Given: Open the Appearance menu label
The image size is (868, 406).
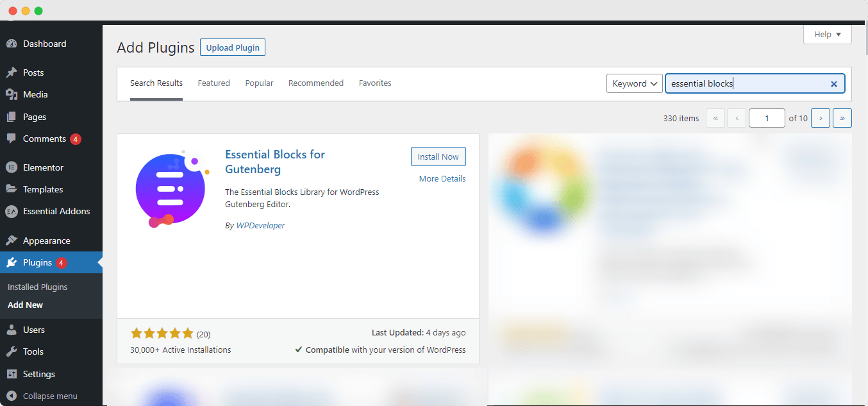Looking at the screenshot, I should pyautogui.click(x=47, y=241).
